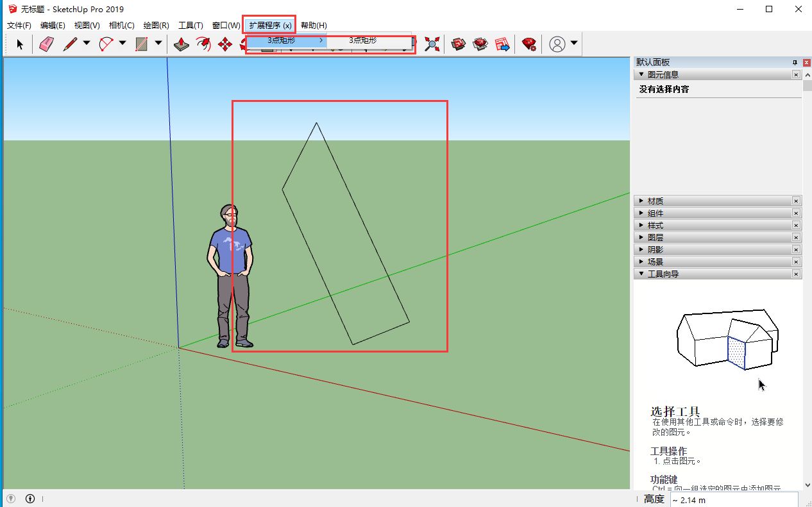The width and height of the screenshot is (812, 507).
Task: Open the user account sign-in button
Action: (558, 44)
